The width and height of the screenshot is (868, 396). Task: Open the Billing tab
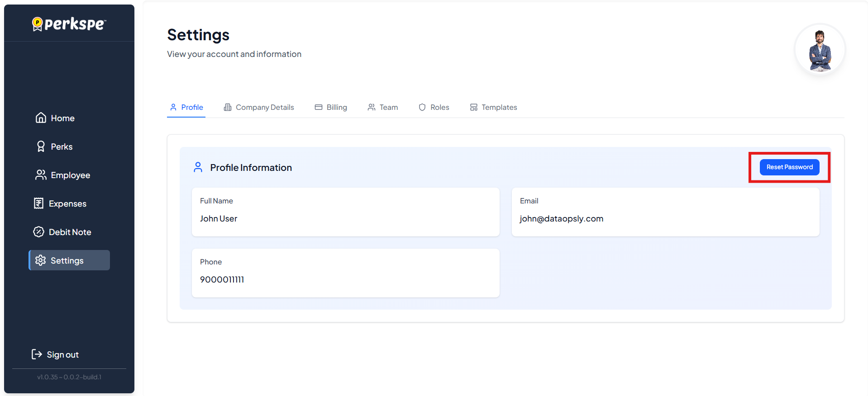click(331, 107)
